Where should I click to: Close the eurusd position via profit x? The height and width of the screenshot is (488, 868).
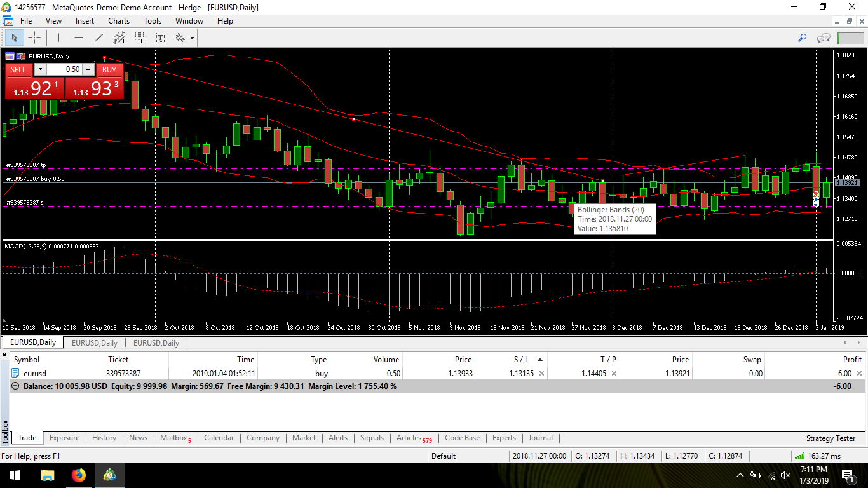pyautogui.click(x=859, y=374)
